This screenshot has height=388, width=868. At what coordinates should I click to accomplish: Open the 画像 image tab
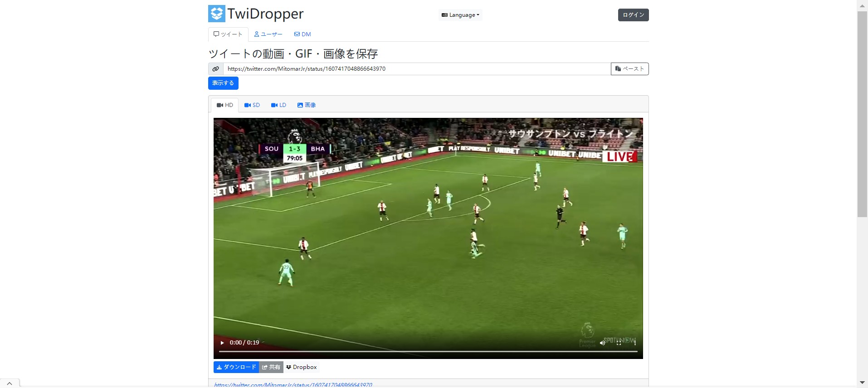(x=307, y=105)
